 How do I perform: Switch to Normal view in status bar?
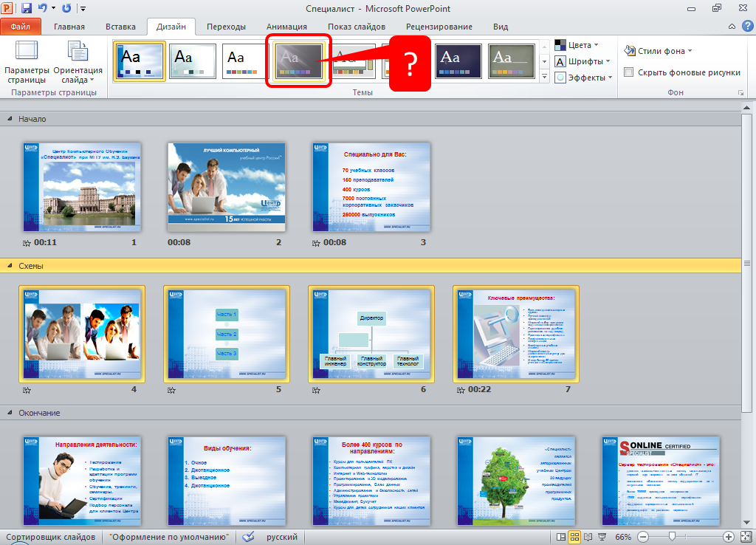[562, 537]
